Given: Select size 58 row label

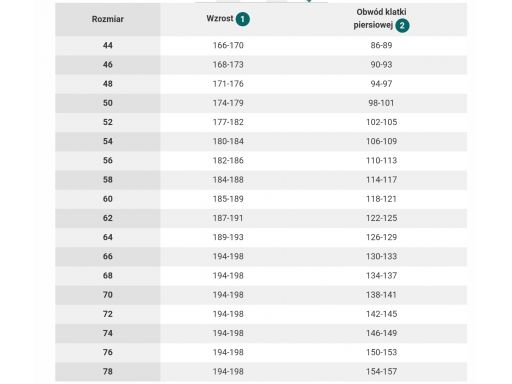Looking at the screenshot, I should pos(108,180).
